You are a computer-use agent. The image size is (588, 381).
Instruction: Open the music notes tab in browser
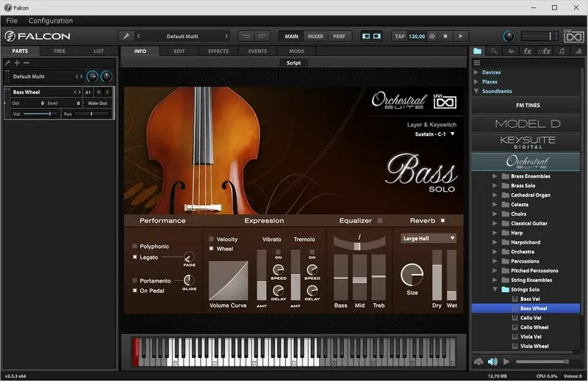pos(562,51)
